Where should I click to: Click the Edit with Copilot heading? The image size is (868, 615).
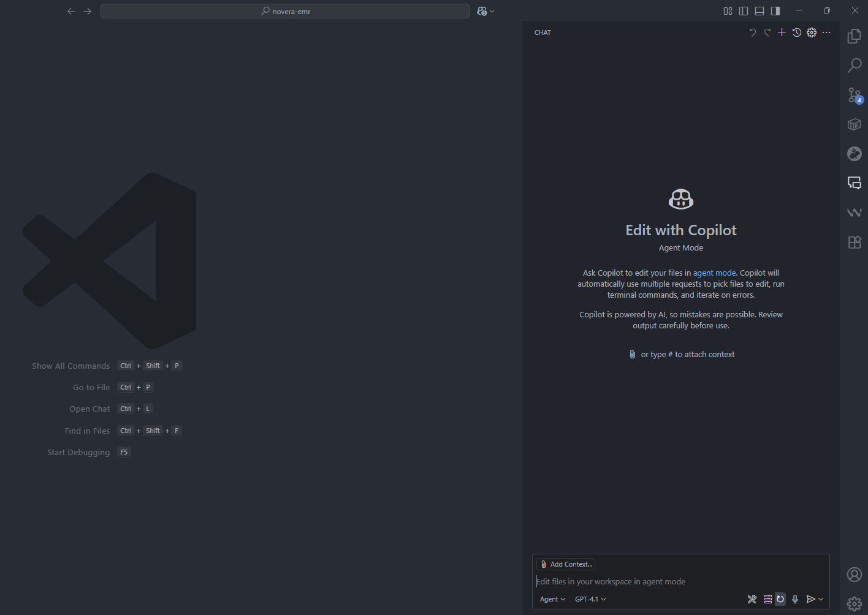click(x=681, y=230)
